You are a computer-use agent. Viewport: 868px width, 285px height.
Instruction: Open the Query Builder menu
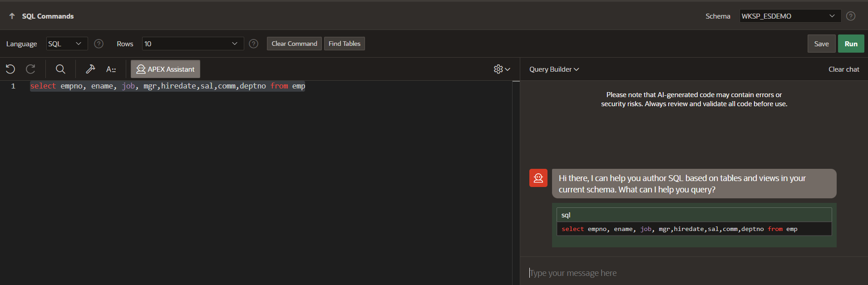[x=554, y=69]
